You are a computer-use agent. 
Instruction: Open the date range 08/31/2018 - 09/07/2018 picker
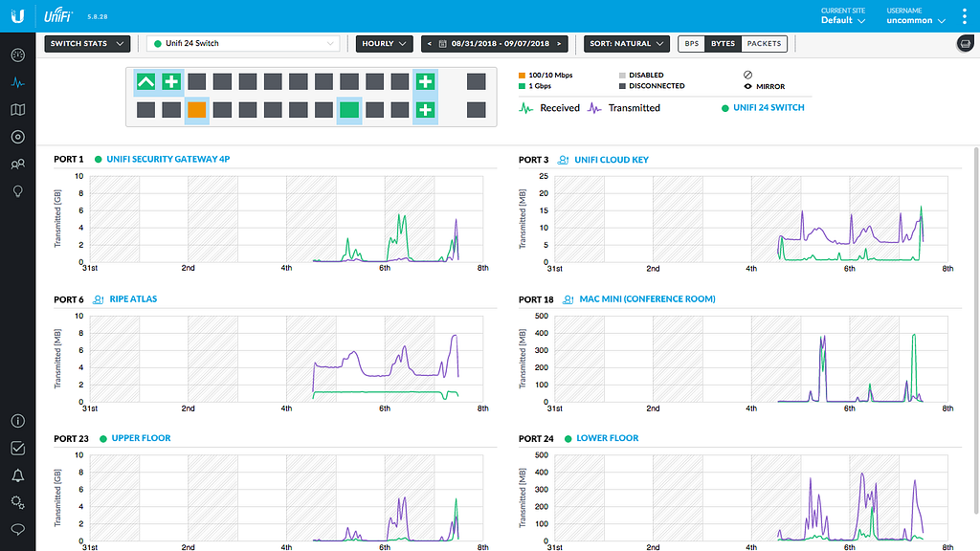pos(494,44)
